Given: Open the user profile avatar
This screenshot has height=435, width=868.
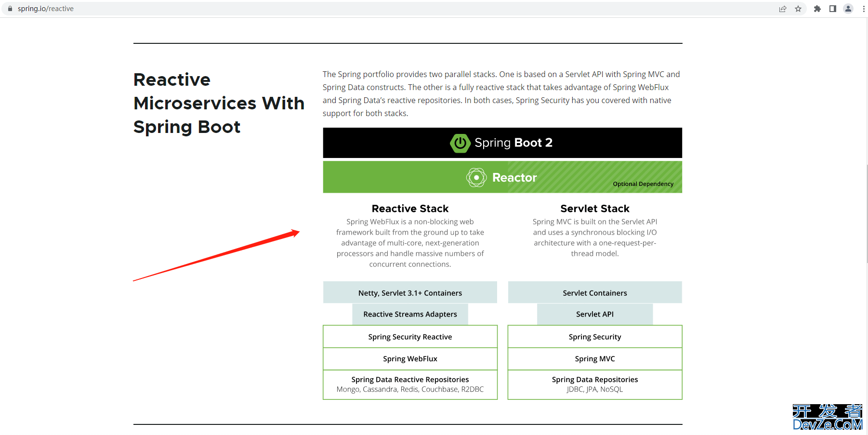Looking at the screenshot, I should (x=848, y=9).
